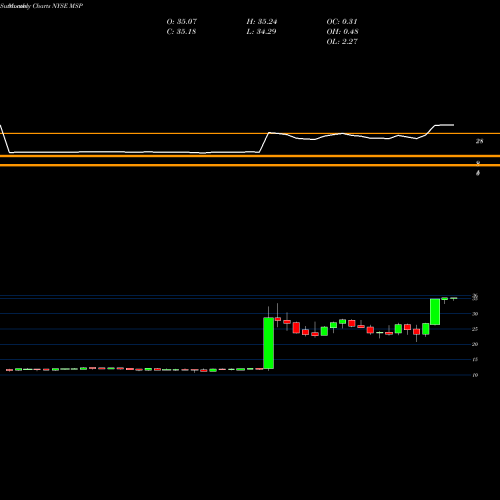Select the high value "H: 35.24"
Image resolution: width=500 pixels, height=500 pixels.
click(x=262, y=22)
